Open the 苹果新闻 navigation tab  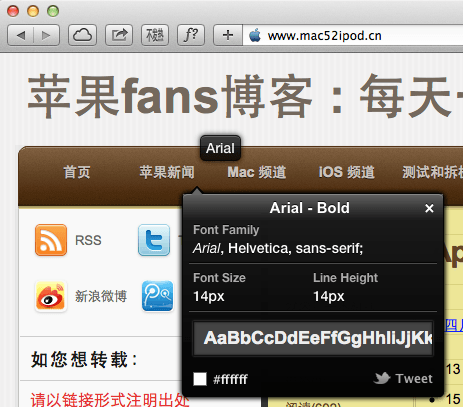pyautogui.click(x=167, y=172)
